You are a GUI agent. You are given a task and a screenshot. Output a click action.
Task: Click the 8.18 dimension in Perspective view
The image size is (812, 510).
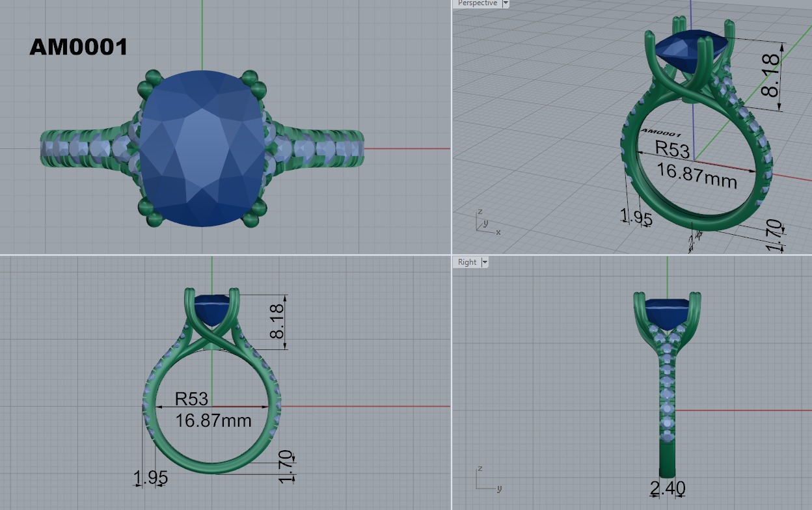pyautogui.click(x=771, y=75)
